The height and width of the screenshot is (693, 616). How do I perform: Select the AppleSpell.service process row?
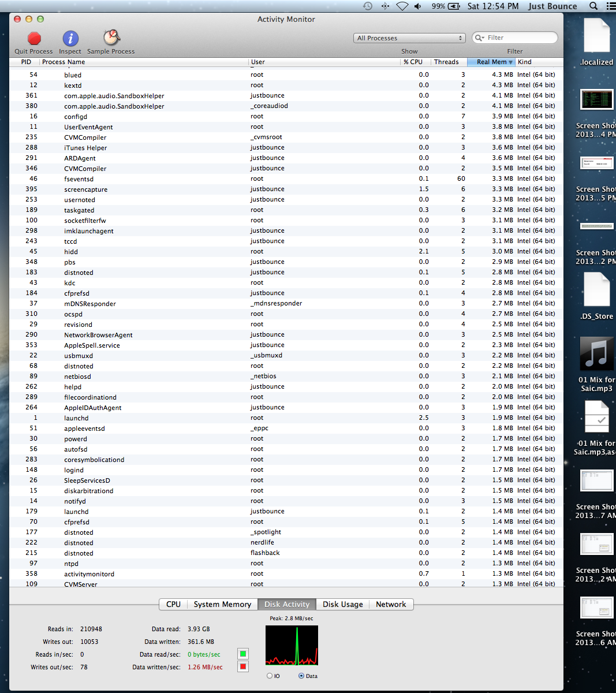[286, 345]
